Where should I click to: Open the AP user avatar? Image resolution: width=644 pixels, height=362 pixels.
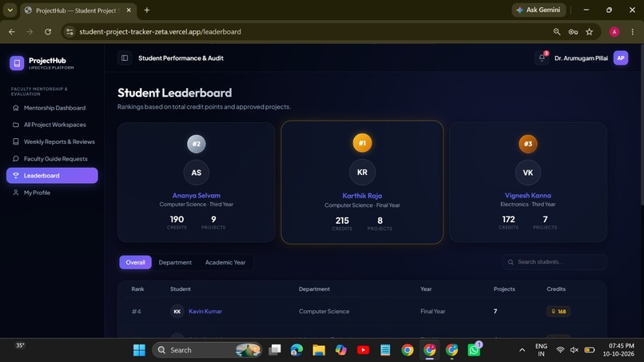tap(621, 58)
